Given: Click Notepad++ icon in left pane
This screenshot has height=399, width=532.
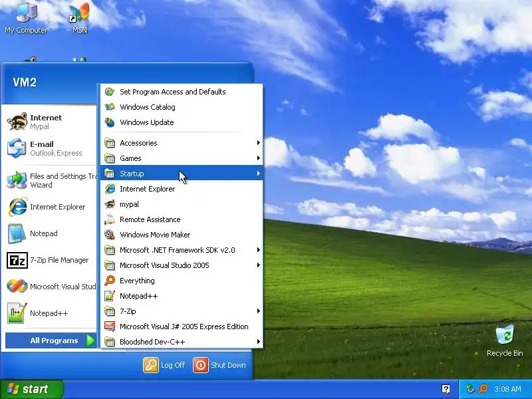Looking at the screenshot, I should (17, 313).
